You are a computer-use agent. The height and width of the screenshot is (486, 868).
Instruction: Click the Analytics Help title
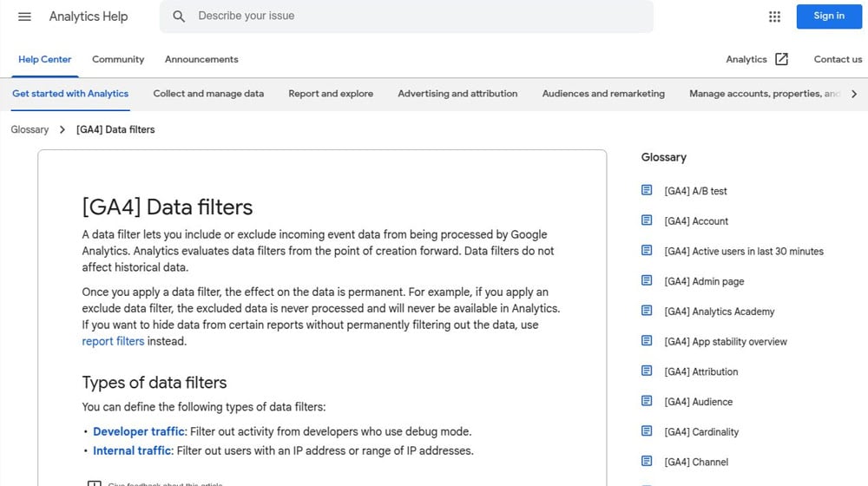pyautogui.click(x=89, y=16)
